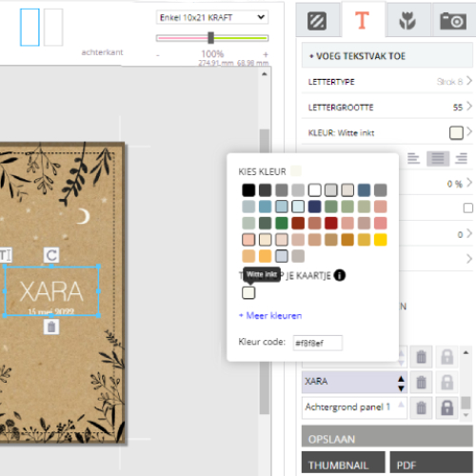Viewport: 476px width, 476px height.
Task: Click the info icon next to JE KAARTJE
Action: coord(340,275)
